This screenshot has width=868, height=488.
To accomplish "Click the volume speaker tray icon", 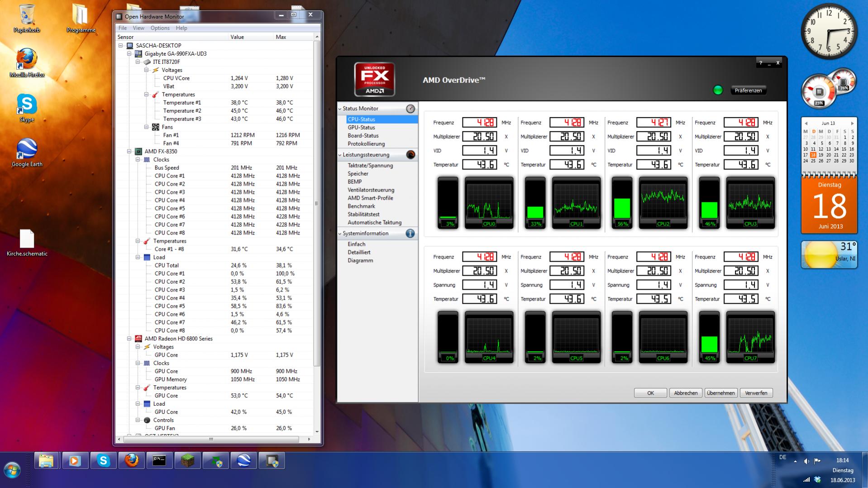I will [806, 461].
